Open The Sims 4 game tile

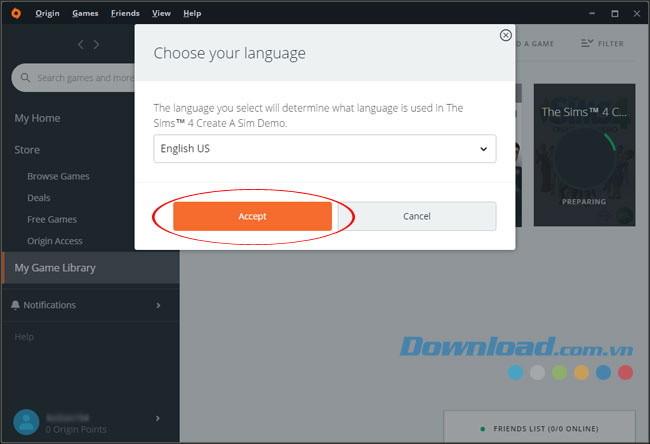point(584,155)
